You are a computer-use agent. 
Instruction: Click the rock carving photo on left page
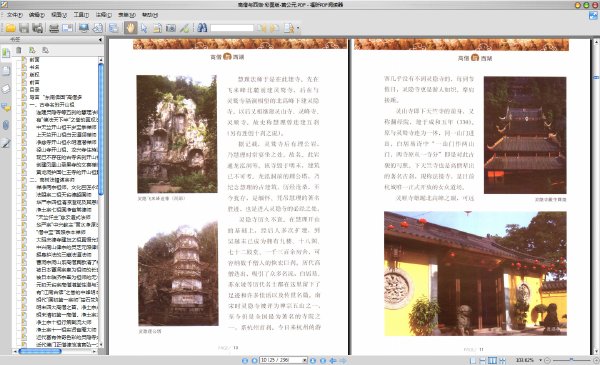(177, 134)
